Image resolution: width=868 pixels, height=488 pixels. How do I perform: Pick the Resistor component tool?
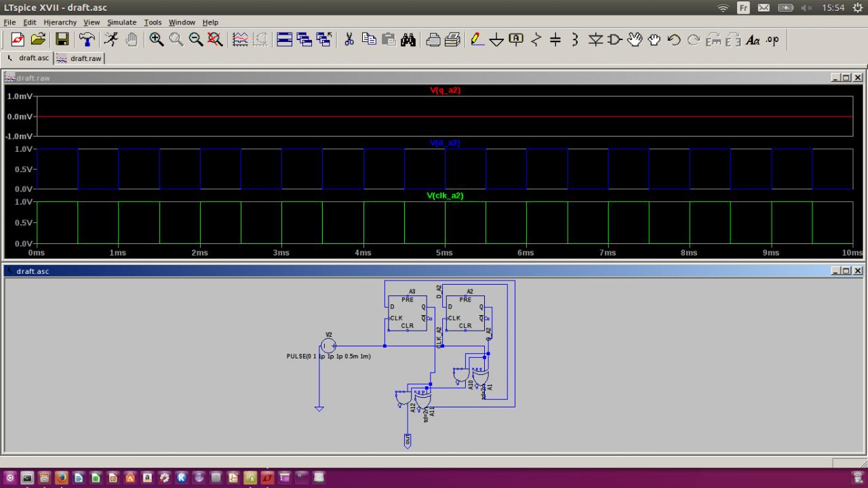pyautogui.click(x=536, y=40)
